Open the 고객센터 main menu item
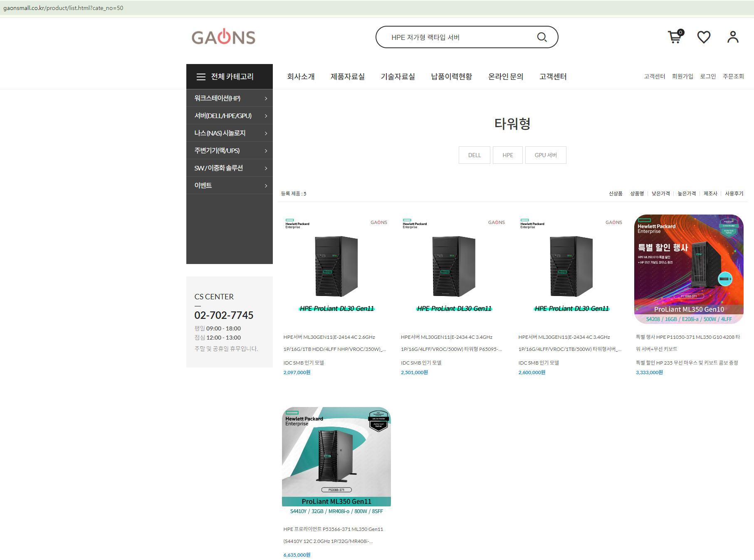 click(x=553, y=76)
